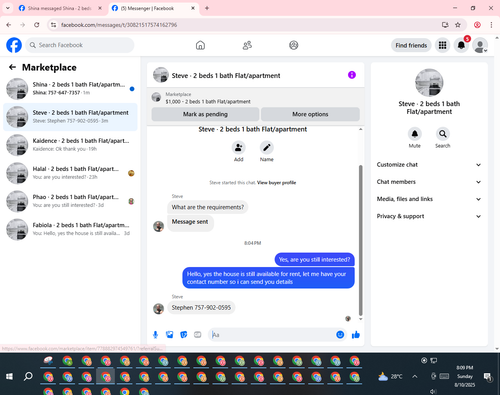Expand Customize chat section
Image resolution: width=500 pixels, height=395 pixels.
pyautogui.click(x=429, y=165)
